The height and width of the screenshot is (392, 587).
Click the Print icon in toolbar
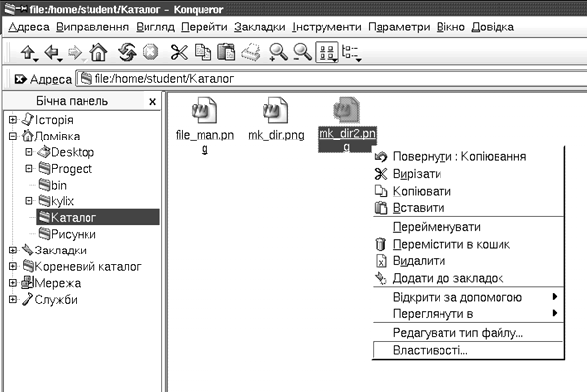[x=251, y=52]
